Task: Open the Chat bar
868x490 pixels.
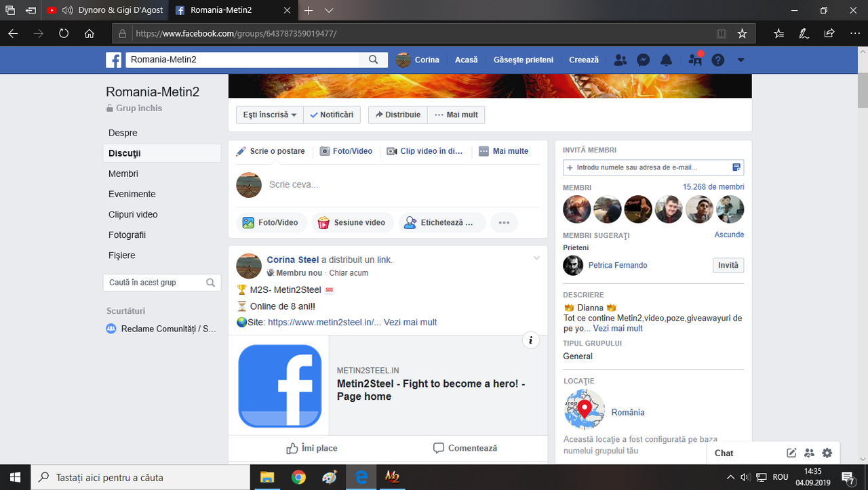Action: (724, 453)
